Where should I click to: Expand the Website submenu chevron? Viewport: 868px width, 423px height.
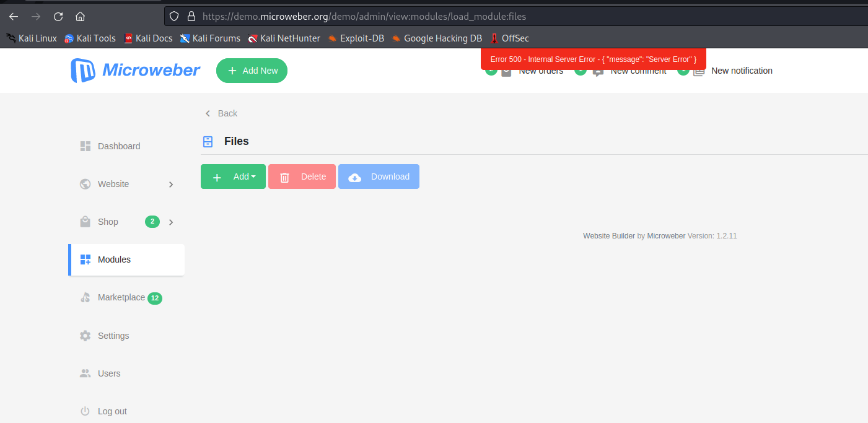point(171,185)
